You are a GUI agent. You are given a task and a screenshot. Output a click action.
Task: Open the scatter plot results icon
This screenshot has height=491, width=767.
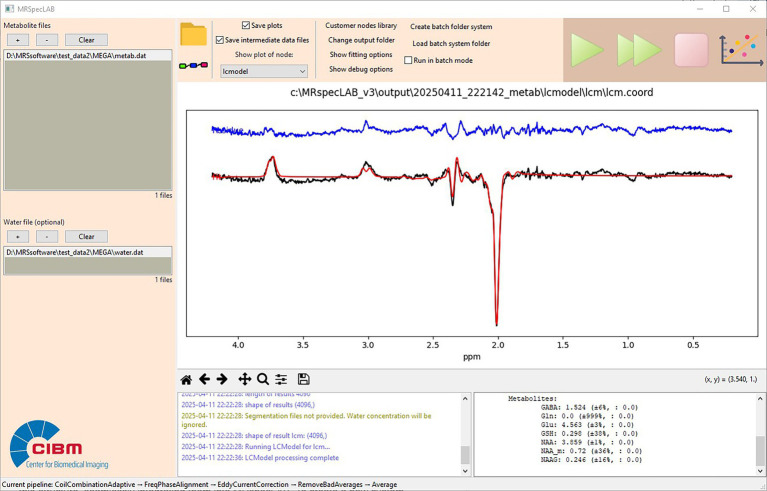click(741, 49)
